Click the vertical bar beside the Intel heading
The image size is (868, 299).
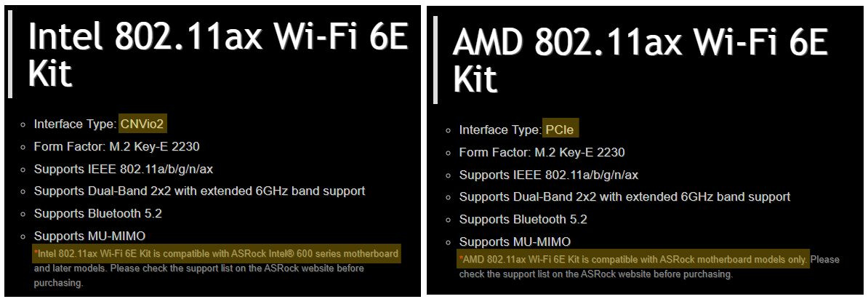tap(10, 56)
